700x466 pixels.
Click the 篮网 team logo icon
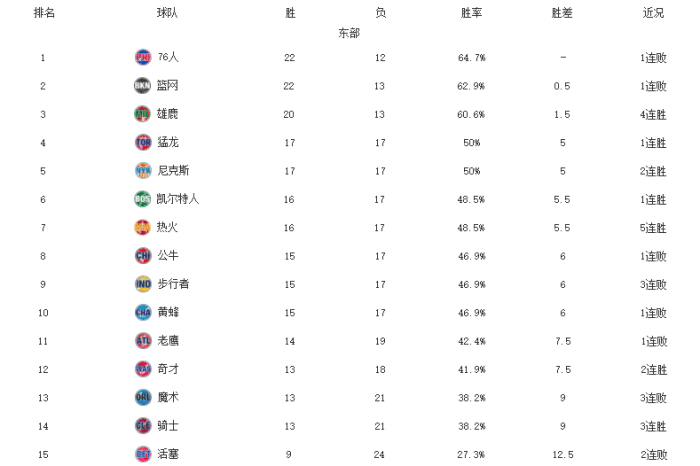[142, 85]
